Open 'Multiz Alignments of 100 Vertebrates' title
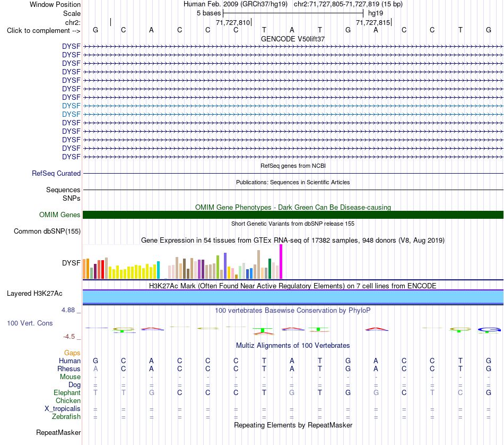 [x=293, y=346]
